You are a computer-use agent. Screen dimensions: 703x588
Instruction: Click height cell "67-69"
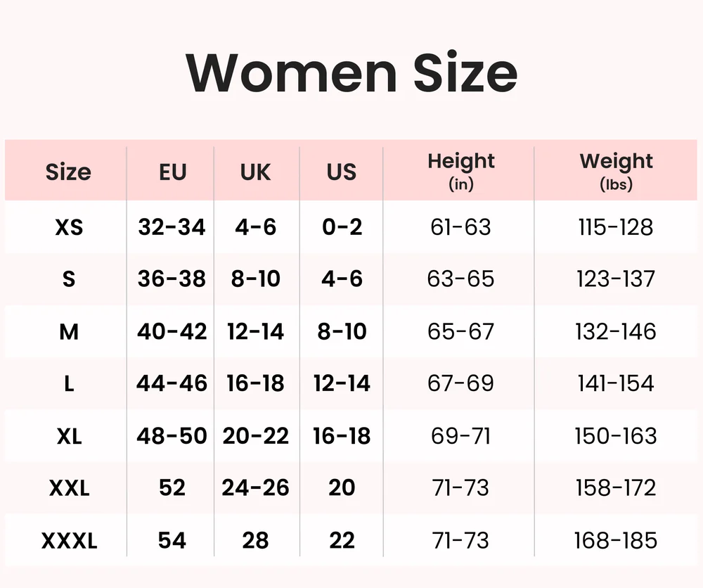pyautogui.click(x=461, y=383)
